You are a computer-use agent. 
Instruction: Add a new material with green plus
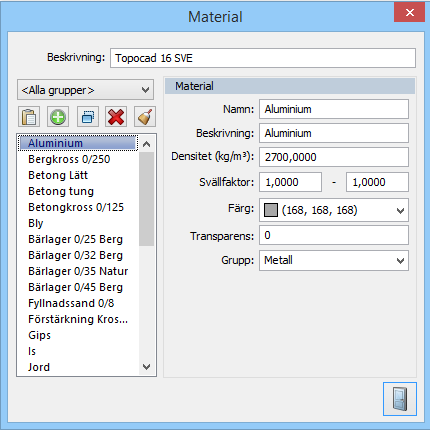58,117
